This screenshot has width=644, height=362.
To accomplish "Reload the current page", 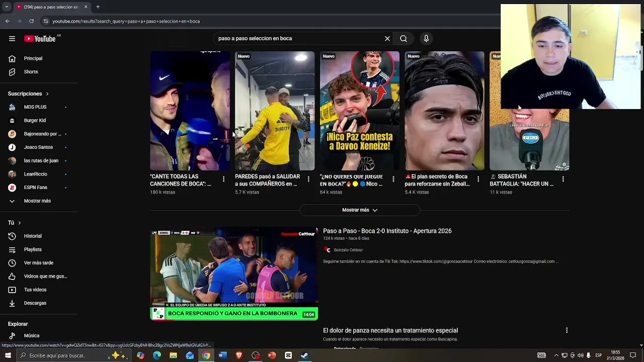I will click(31, 21).
